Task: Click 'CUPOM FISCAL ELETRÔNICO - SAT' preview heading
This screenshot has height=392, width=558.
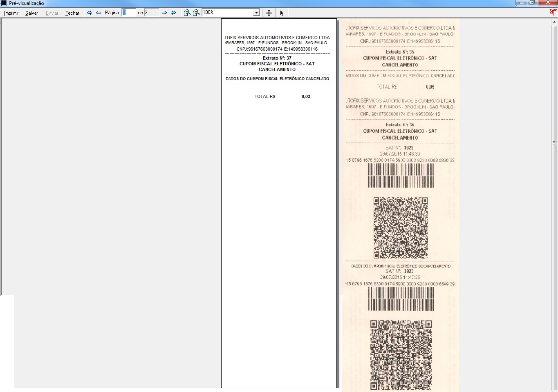Action: point(277,64)
